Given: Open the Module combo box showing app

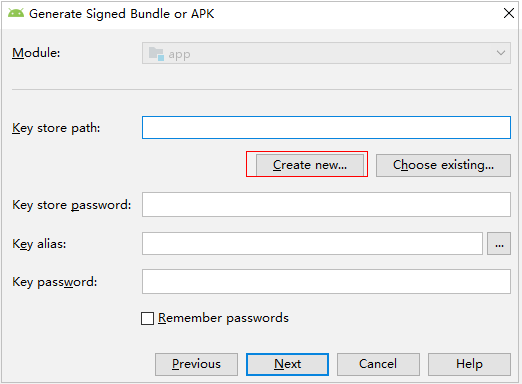Looking at the screenshot, I should [x=326, y=53].
